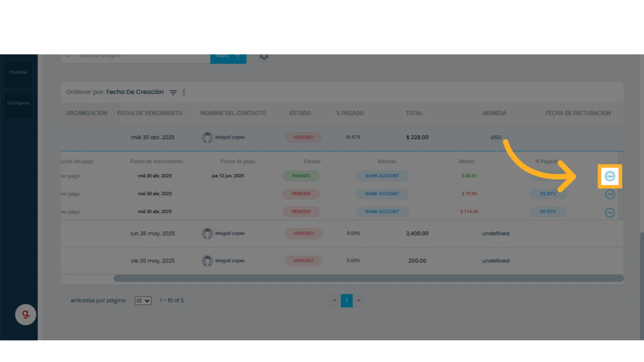Go to previous page with « button
Screen dimensions: 644x362
point(335,300)
